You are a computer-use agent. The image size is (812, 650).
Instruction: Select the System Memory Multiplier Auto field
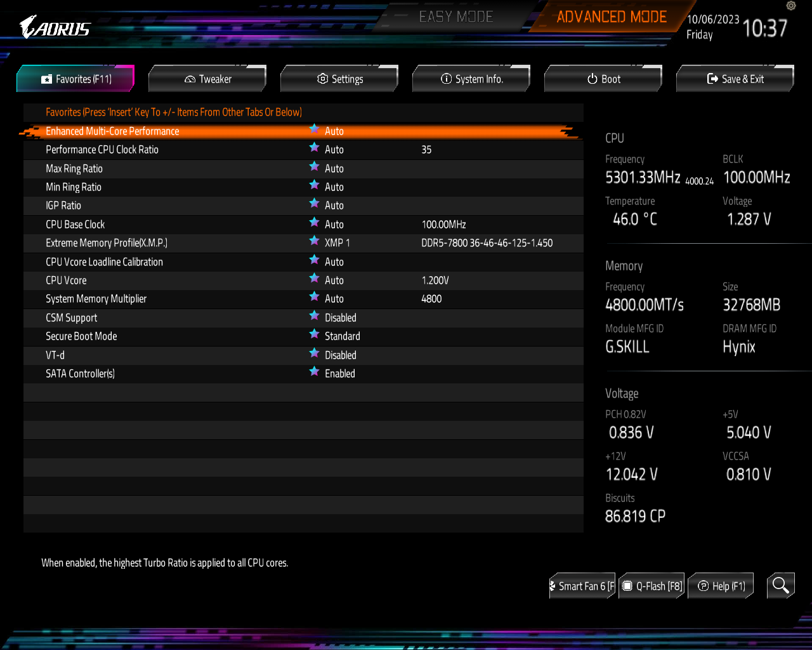click(x=334, y=299)
